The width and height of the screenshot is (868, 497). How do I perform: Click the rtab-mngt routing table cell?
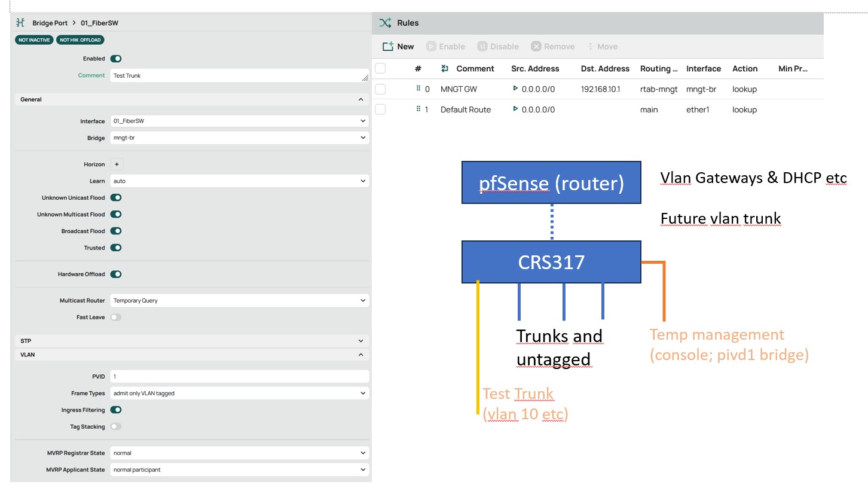click(x=659, y=89)
